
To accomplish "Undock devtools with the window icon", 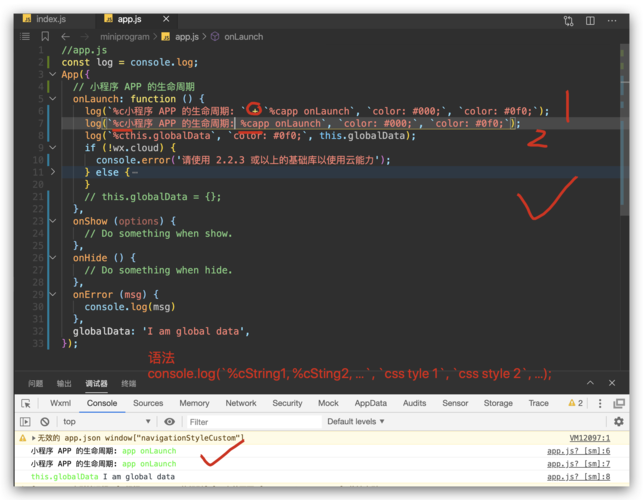I will point(619,404).
